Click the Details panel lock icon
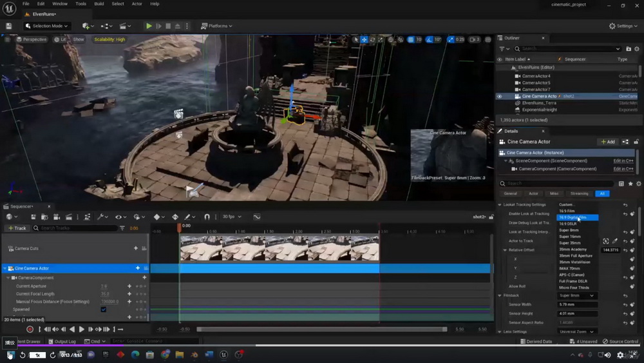 [x=636, y=142]
